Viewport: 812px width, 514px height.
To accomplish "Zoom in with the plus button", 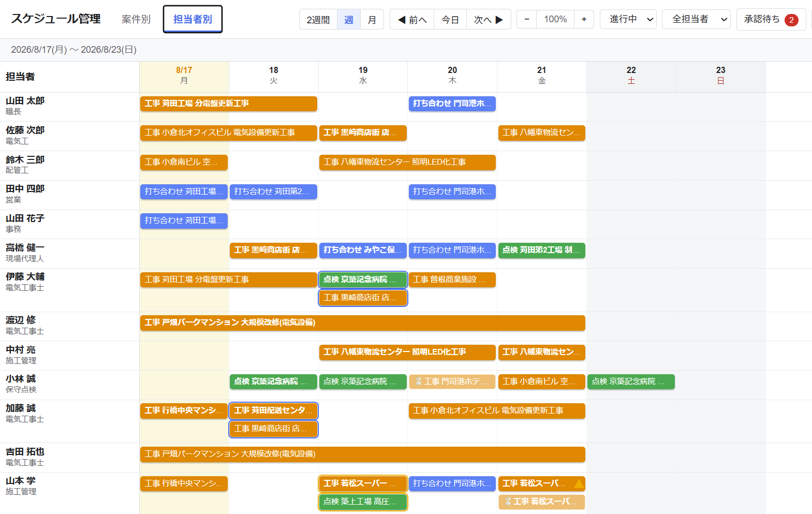I will click(584, 19).
